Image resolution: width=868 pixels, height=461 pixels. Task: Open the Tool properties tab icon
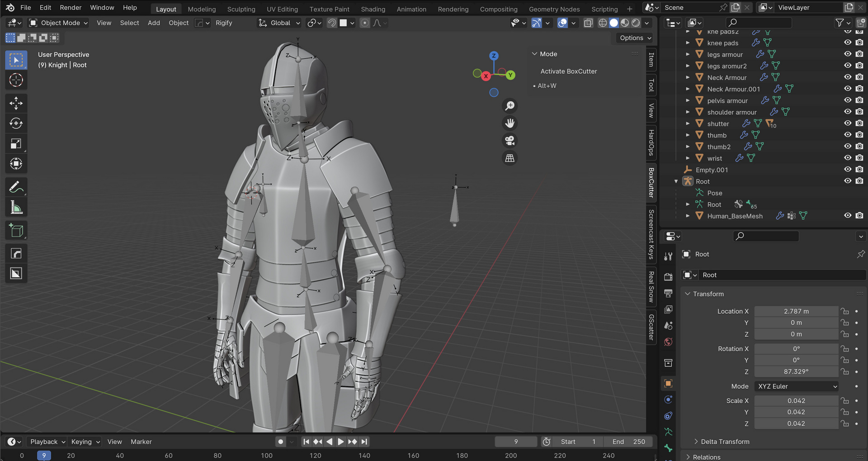point(668,256)
